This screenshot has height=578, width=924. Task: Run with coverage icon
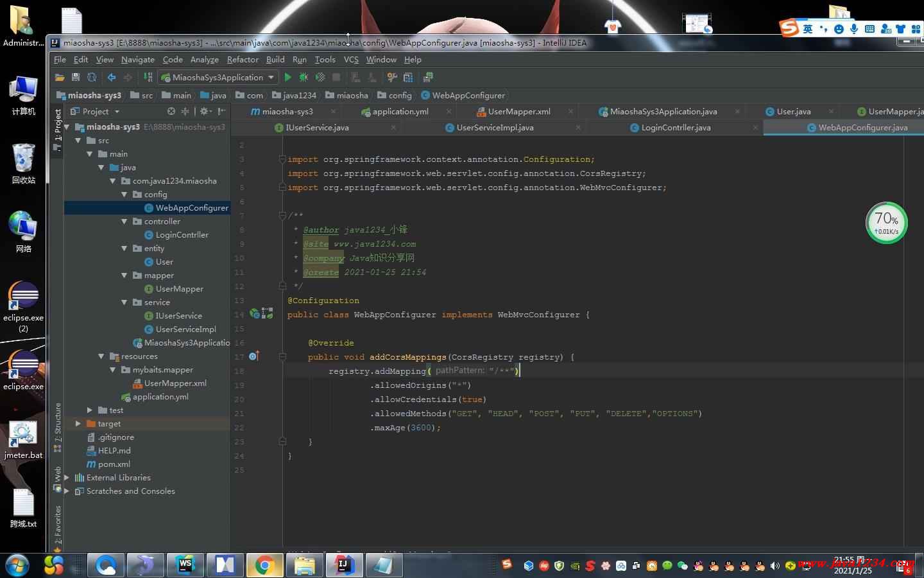(320, 77)
